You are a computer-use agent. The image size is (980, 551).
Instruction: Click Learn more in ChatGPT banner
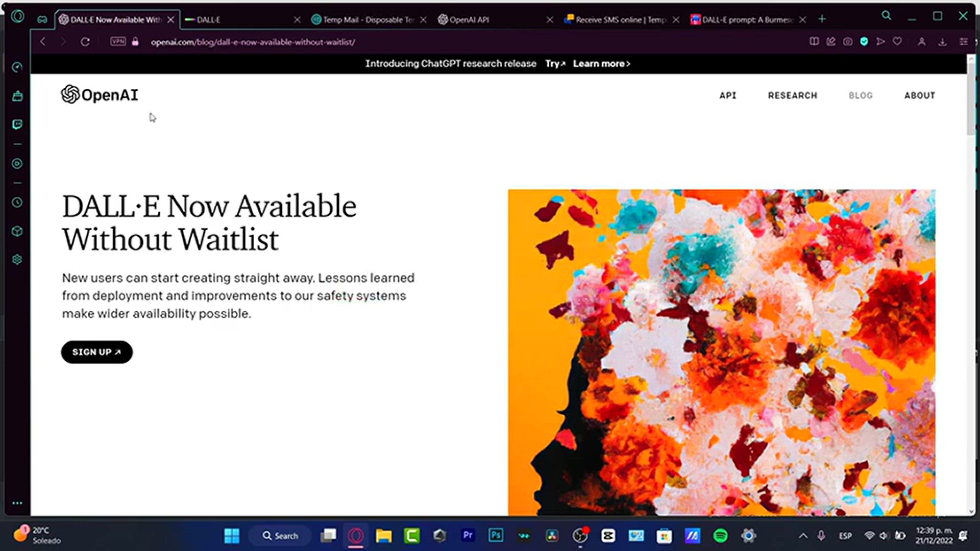(602, 64)
